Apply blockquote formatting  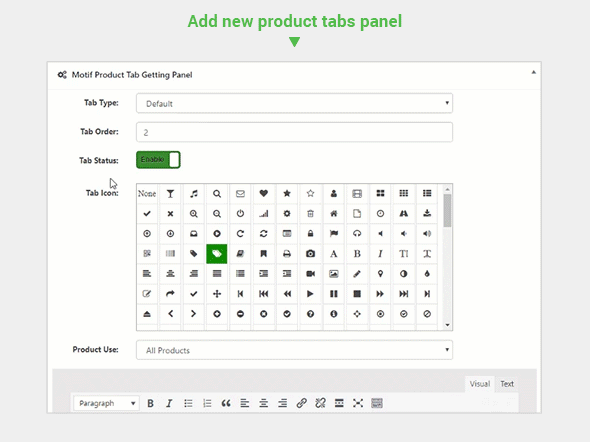pyautogui.click(x=226, y=403)
